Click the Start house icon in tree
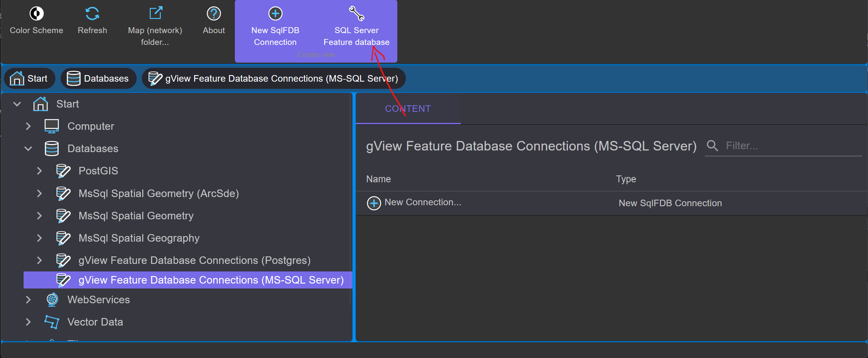Viewport: 868px width, 358px height. [x=40, y=104]
